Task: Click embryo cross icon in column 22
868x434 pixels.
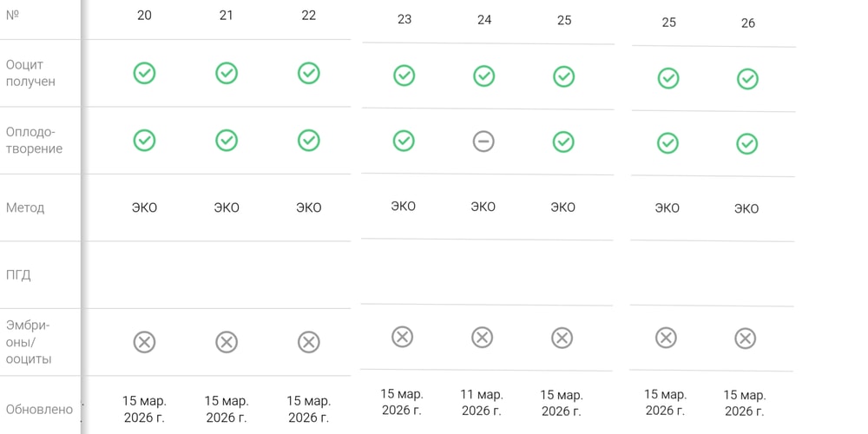Action: point(309,342)
